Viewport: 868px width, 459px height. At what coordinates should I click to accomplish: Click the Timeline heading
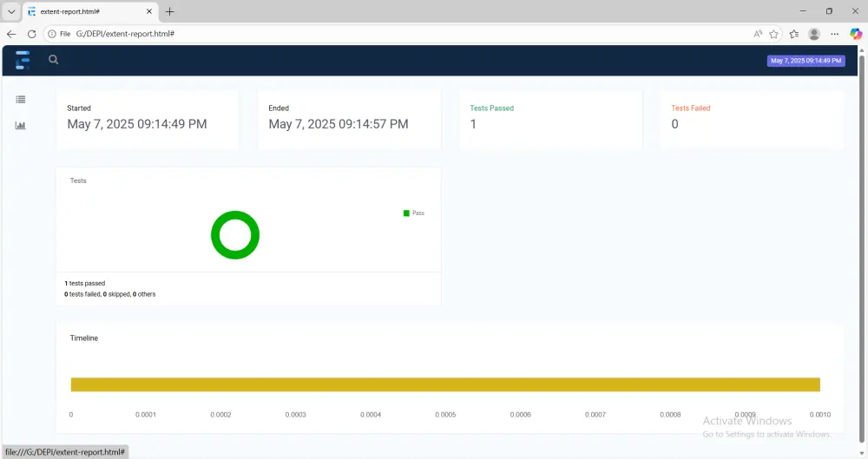click(x=83, y=338)
